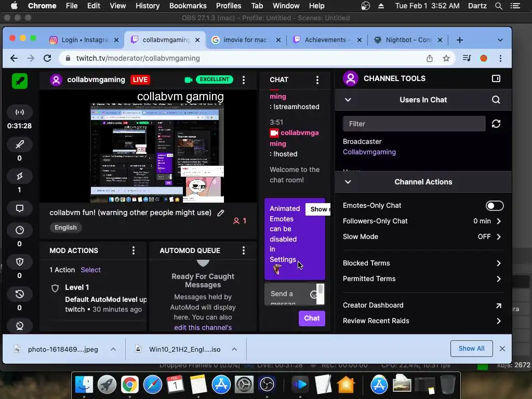Image resolution: width=532 pixels, height=399 pixels.
Task: Click the shield icon in left sidebar
Action: coord(20,262)
